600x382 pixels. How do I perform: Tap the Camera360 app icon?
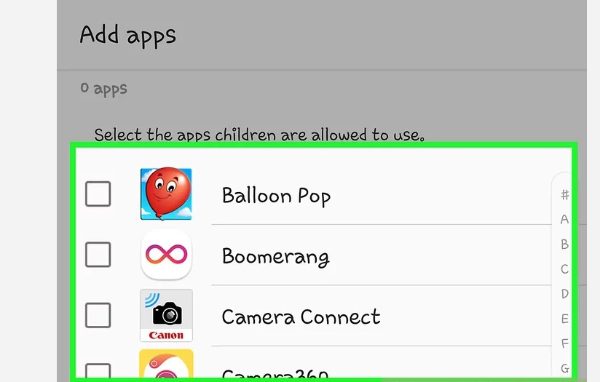pyautogui.click(x=166, y=364)
